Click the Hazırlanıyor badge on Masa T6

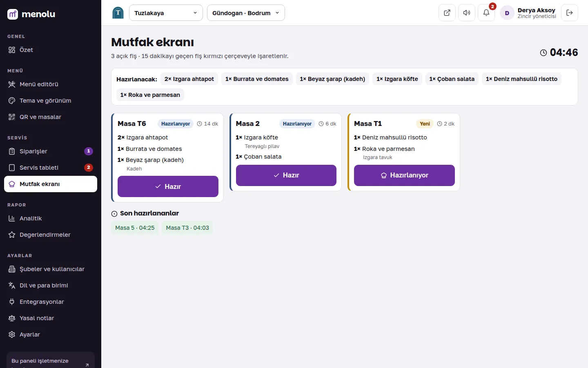pyautogui.click(x=176, y=124)
